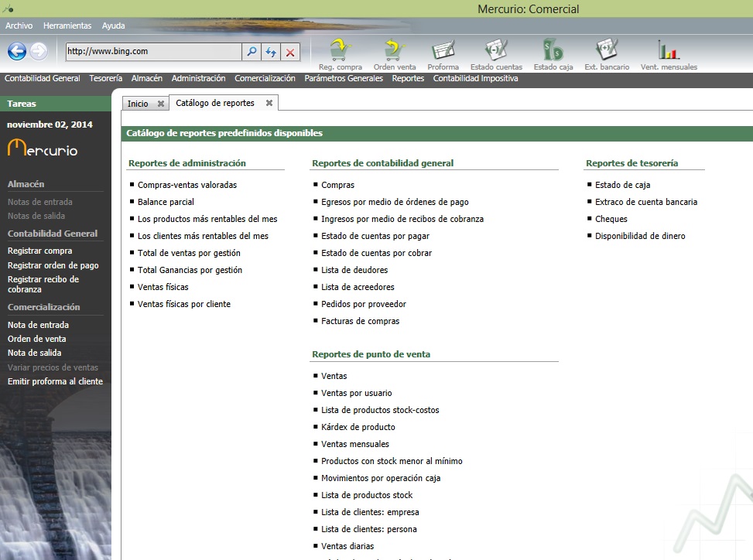Close the Catálogo de reportes tab
The width and height of the screenshot is (753, 560).
click(x=269, y=103)
